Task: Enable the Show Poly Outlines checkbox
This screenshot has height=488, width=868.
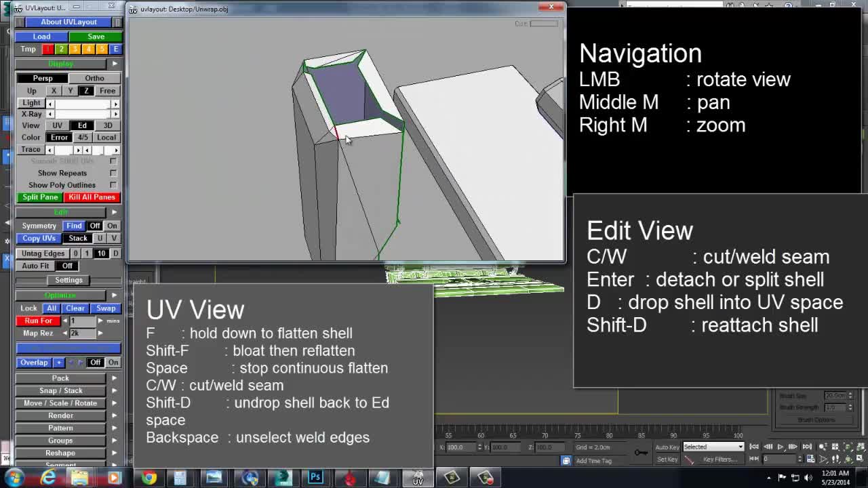Action: [x=113, y=185]
